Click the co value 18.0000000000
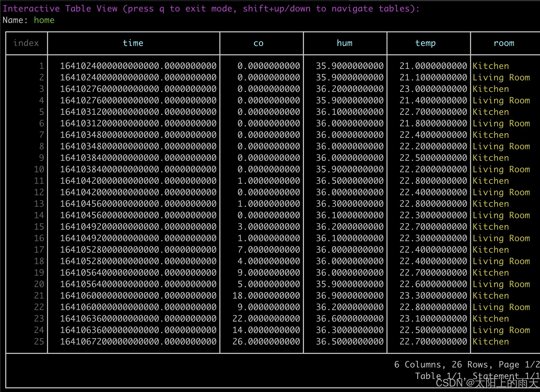 266,295
